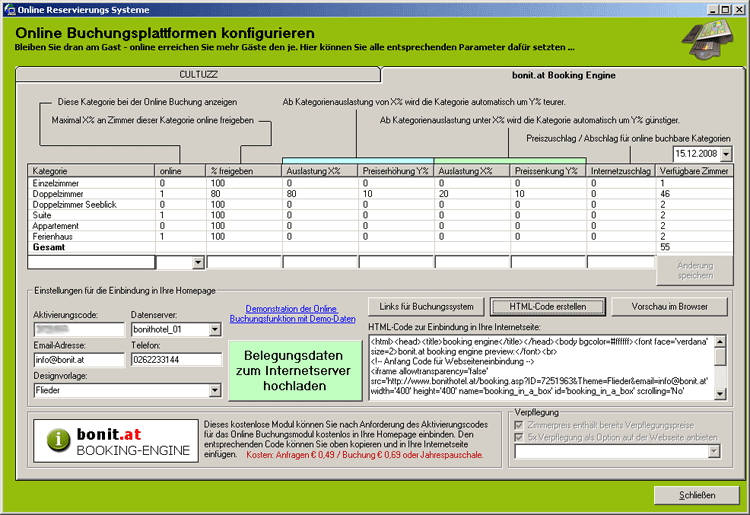Select the Suite row
The height and width of the screenshot is (515, 750).
[x=380, y=215]
